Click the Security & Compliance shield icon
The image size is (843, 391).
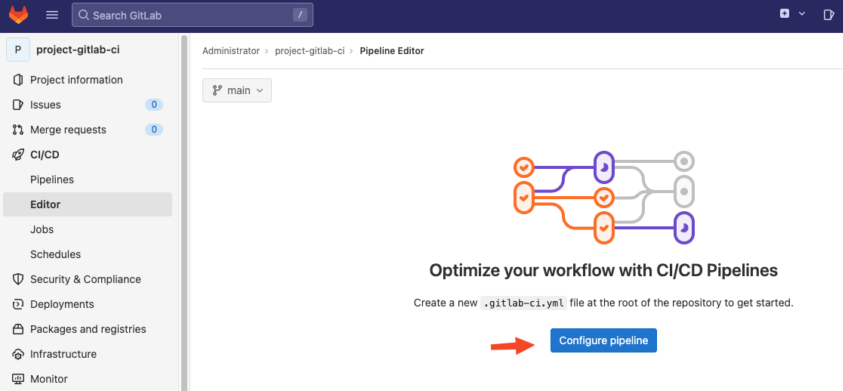[18, 279]
